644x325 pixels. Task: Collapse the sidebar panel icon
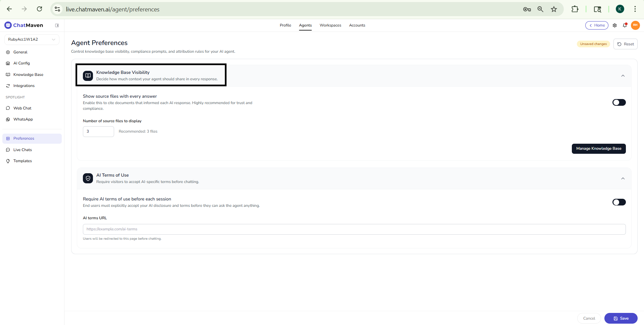coord(57,26)
